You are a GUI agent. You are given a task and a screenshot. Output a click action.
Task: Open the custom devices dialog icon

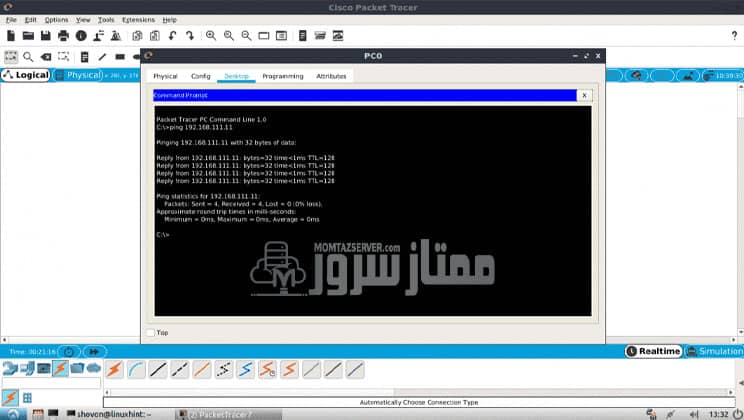(x=281, y=36)
